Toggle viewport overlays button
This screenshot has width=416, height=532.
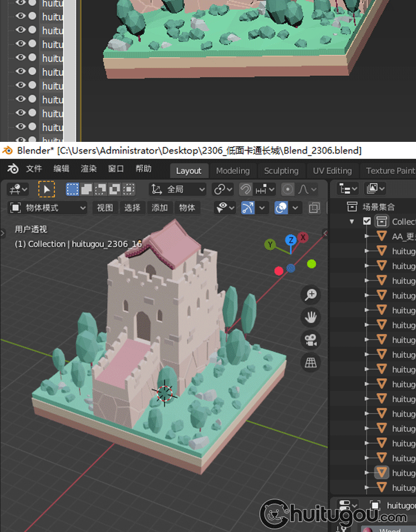pyautogui.click(x=281, y=208)
